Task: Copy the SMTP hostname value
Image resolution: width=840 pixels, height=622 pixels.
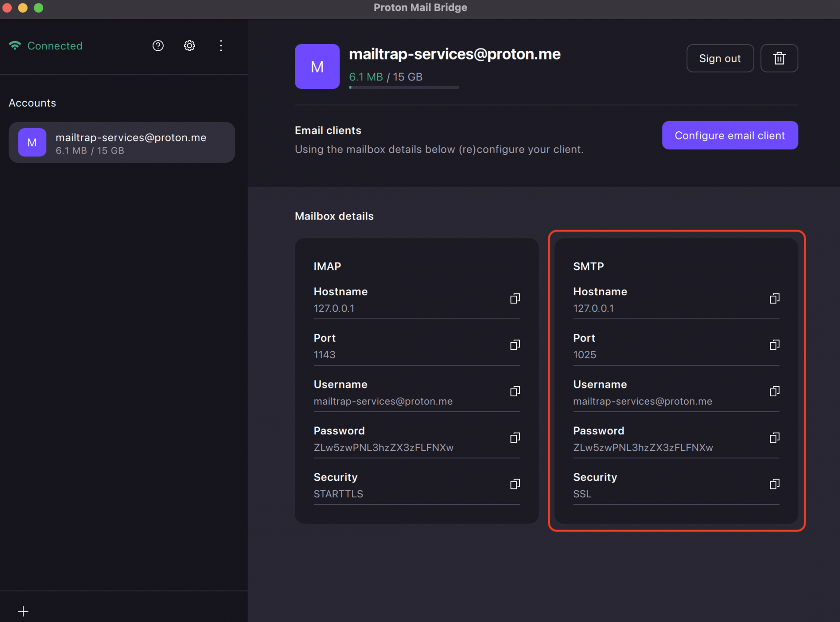Action: (x=774, y=299)
